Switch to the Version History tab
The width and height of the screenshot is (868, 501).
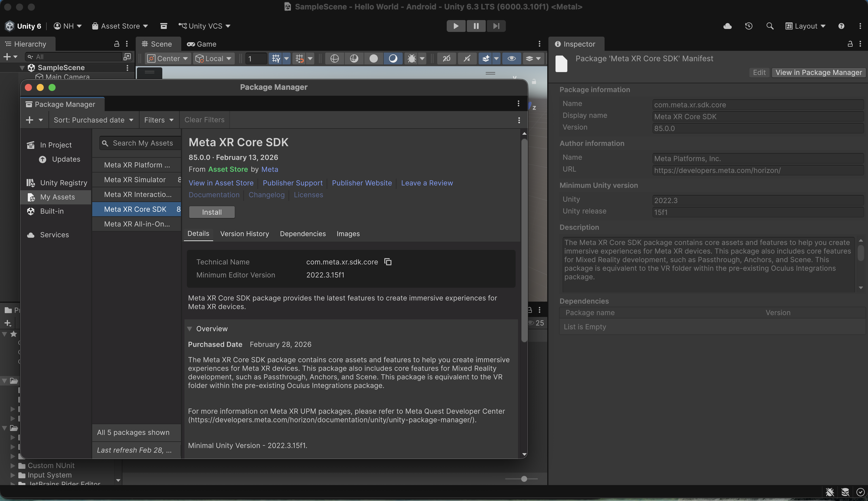click(244, 234)
